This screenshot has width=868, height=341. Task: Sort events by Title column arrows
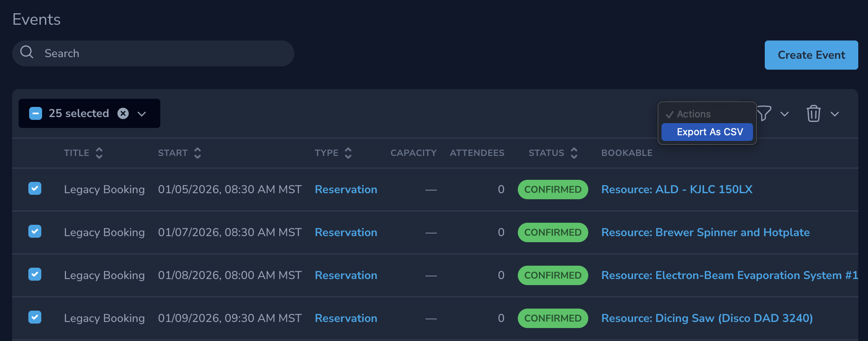[x=99, y=153]
